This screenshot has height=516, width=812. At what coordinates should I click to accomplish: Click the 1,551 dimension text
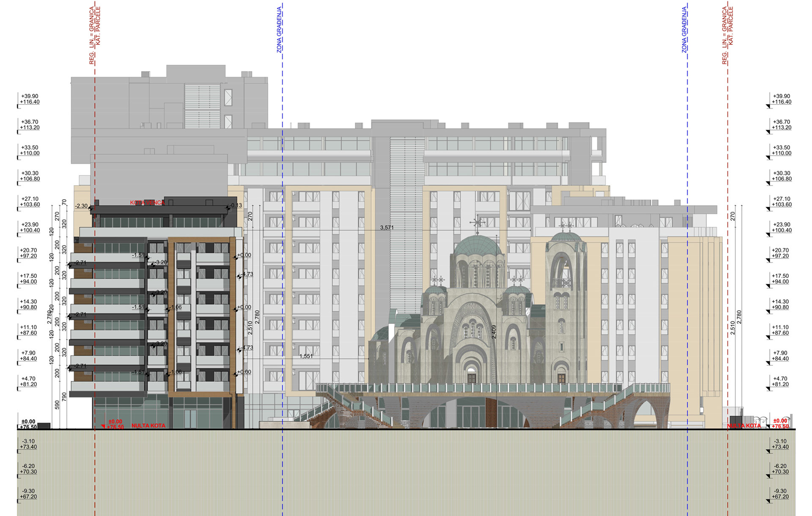point(306,356)
